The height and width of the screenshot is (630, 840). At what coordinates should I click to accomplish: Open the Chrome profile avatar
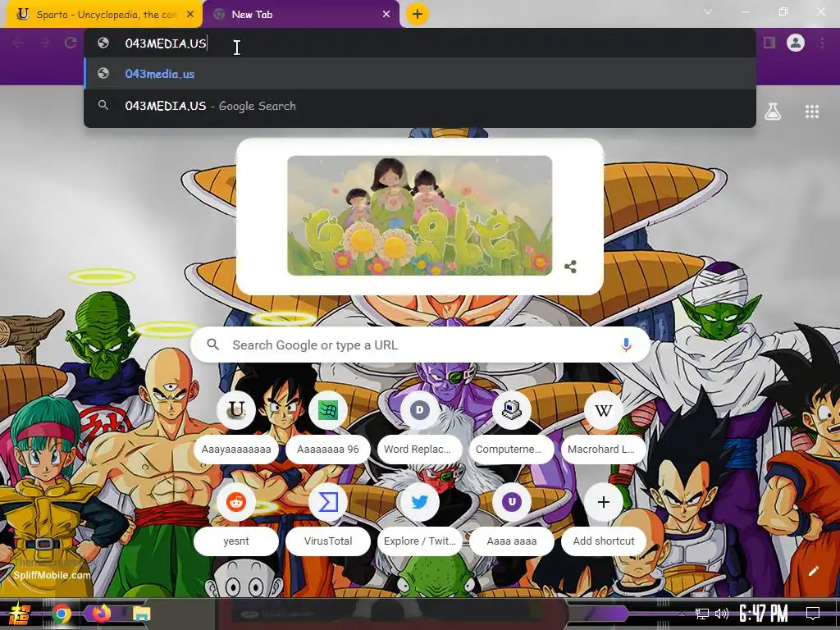(796, 43)
